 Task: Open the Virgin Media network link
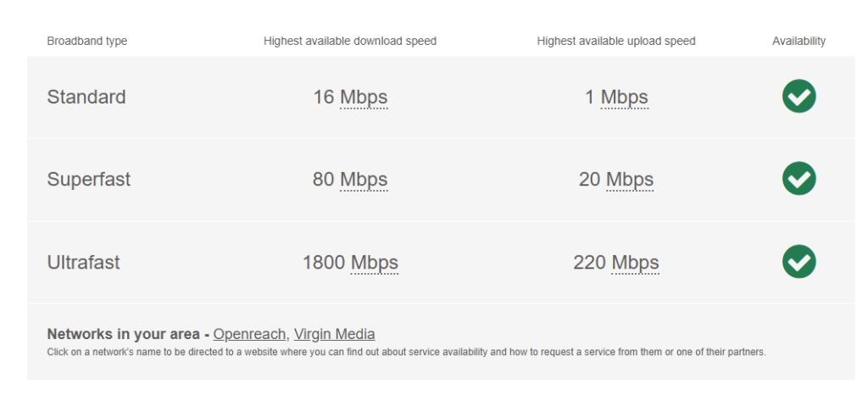tap(334, 334)
